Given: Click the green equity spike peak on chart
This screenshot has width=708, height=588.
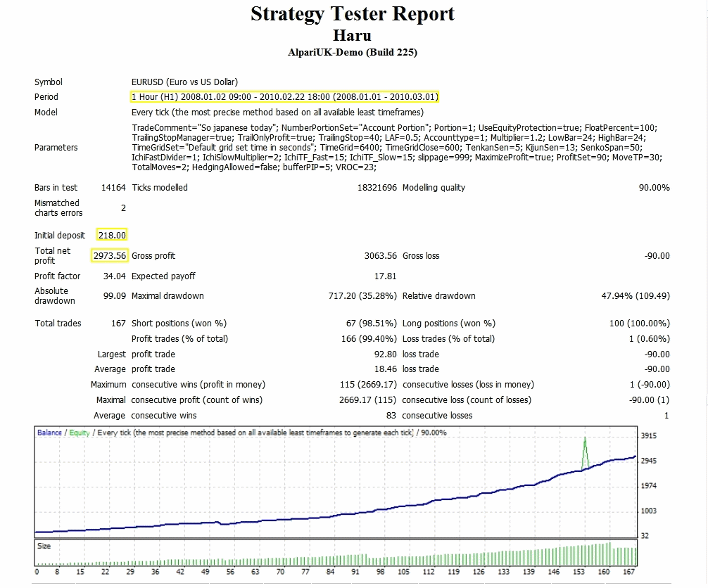Looking at the screenshot, I should 585,438.
